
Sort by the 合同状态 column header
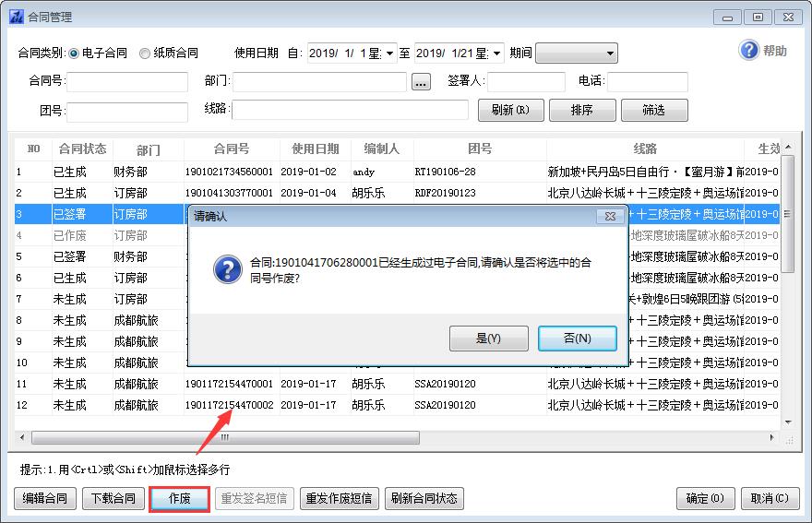[82, 149]
